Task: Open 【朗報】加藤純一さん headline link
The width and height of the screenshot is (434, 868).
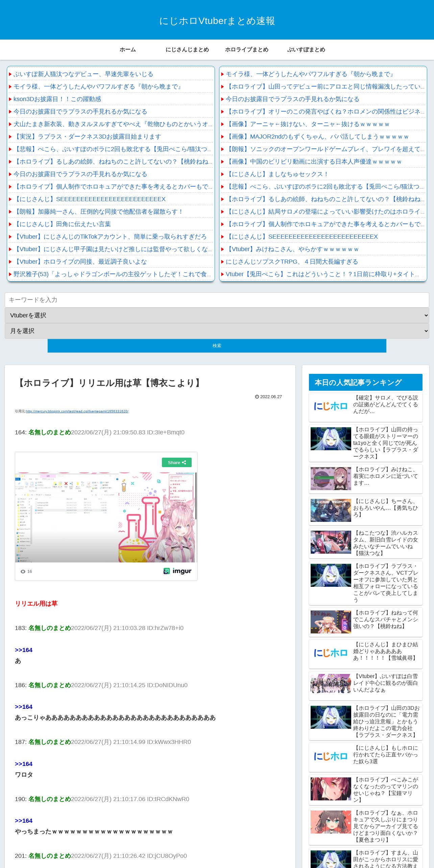Action: click(99, 212)
